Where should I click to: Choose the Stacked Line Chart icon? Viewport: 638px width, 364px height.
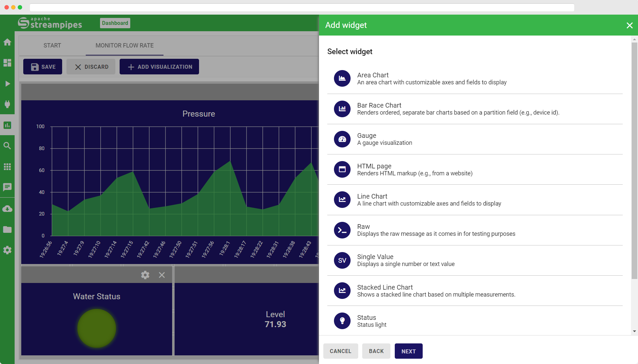click(x=342, y=291)
